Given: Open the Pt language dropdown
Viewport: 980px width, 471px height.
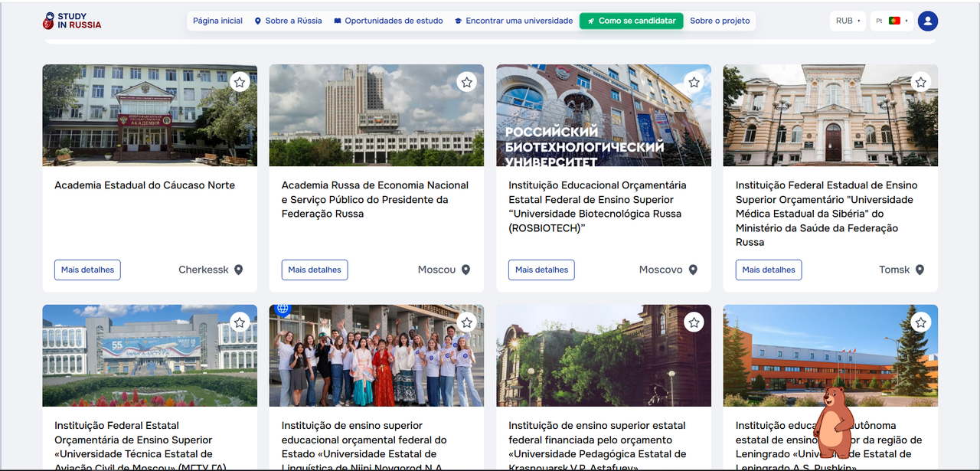Looking at the screenshot, I should (x=892, y=21).
